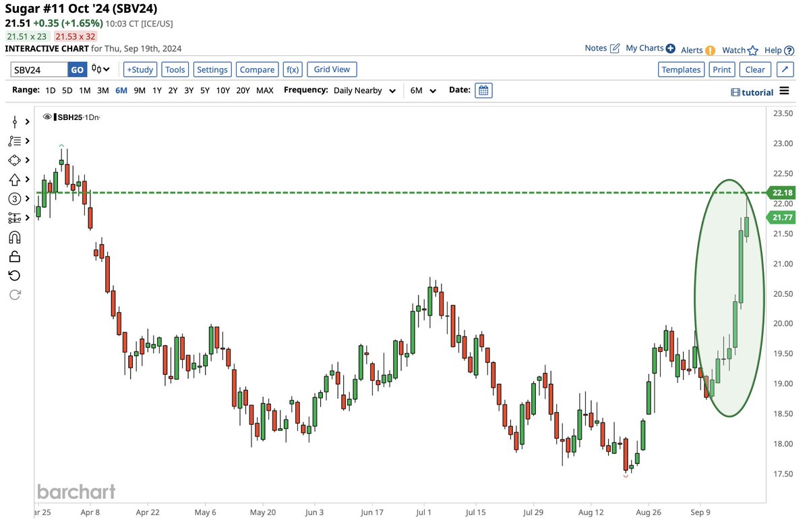The height and width of the screenshot is (532, 809).
Task: Click the Alerts exclamation icon
Action: click(711, 50)
